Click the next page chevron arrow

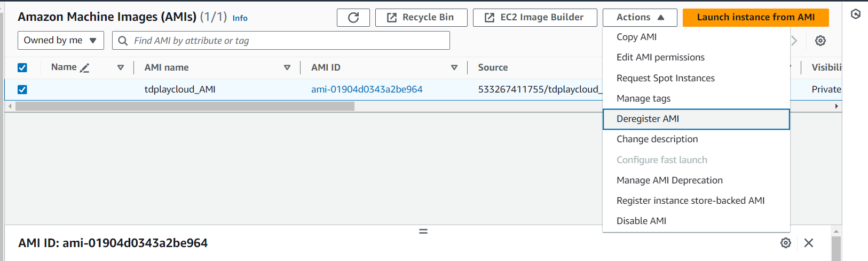coord(794,41)
